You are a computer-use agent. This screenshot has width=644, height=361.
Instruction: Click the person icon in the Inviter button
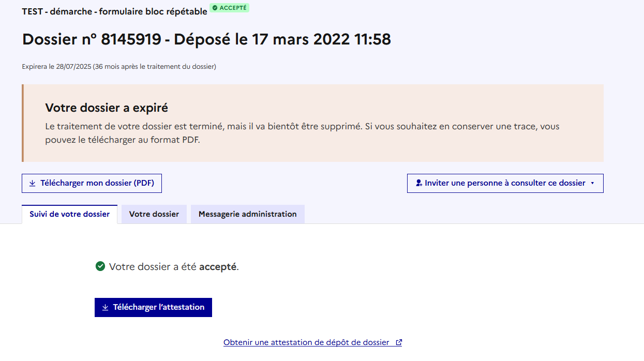coord(419,183)
